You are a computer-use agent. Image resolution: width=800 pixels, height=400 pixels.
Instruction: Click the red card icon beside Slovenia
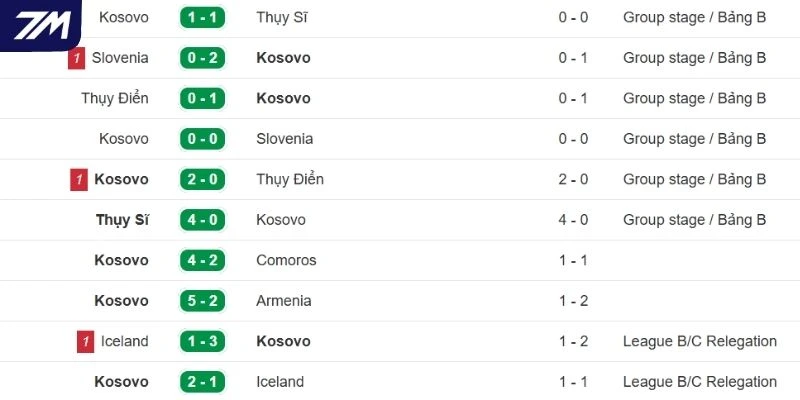[76, 58]
